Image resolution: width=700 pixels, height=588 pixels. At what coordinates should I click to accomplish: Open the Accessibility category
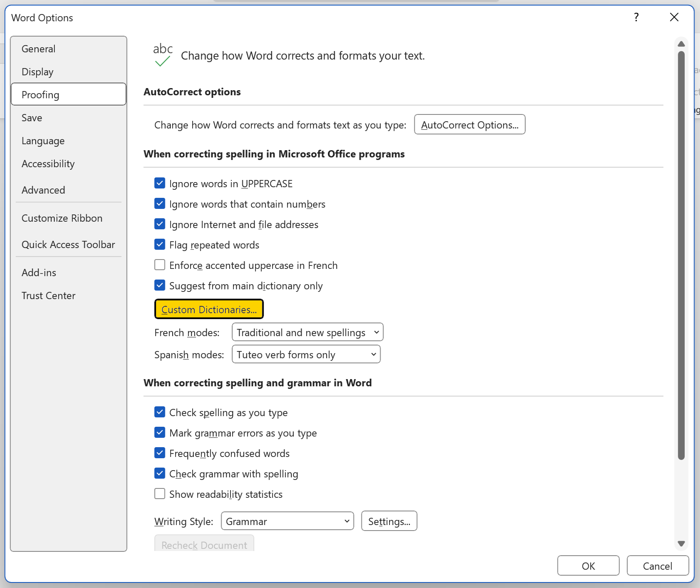click(x=68, y=164)
